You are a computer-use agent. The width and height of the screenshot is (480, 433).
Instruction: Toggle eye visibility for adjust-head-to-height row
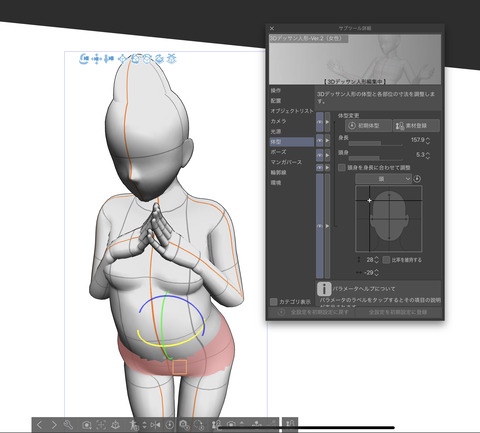pos(320,168)
